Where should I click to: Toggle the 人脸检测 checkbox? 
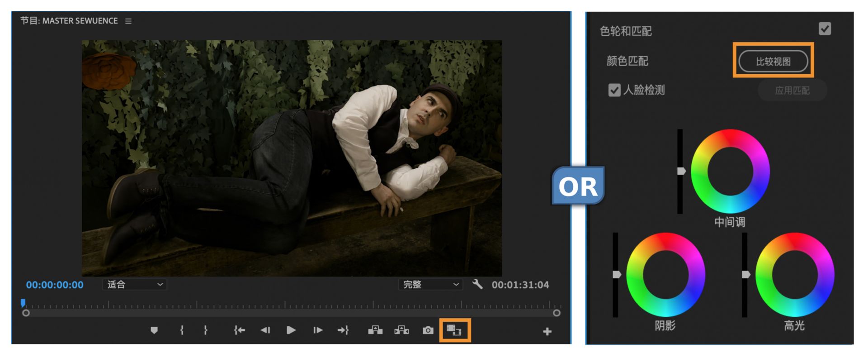point(614,90)
